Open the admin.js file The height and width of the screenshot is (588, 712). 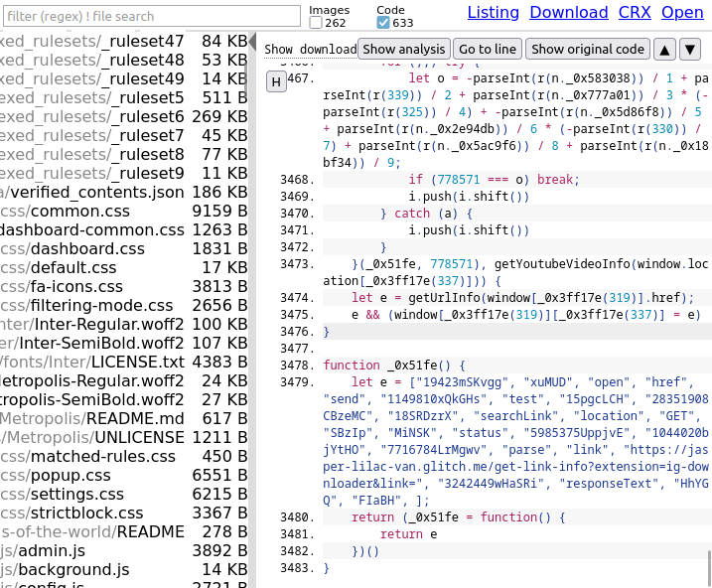click(x=123, y=551)
